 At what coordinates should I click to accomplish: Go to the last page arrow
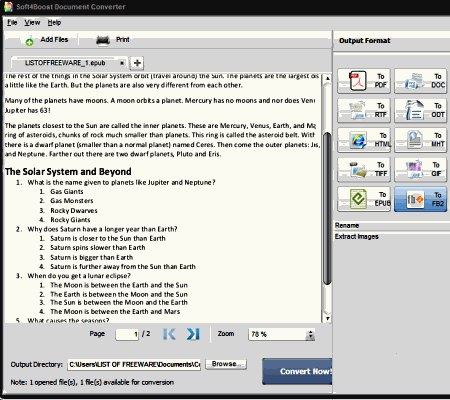(193, 334)
